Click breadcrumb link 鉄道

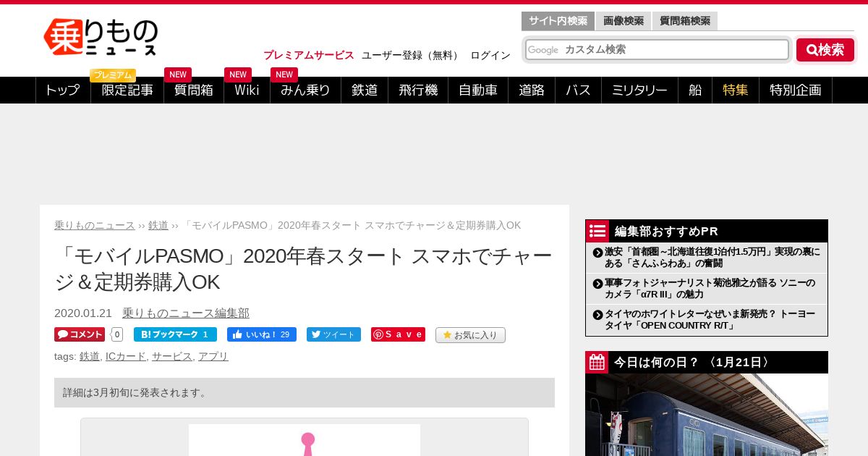(x=158, y=225)
